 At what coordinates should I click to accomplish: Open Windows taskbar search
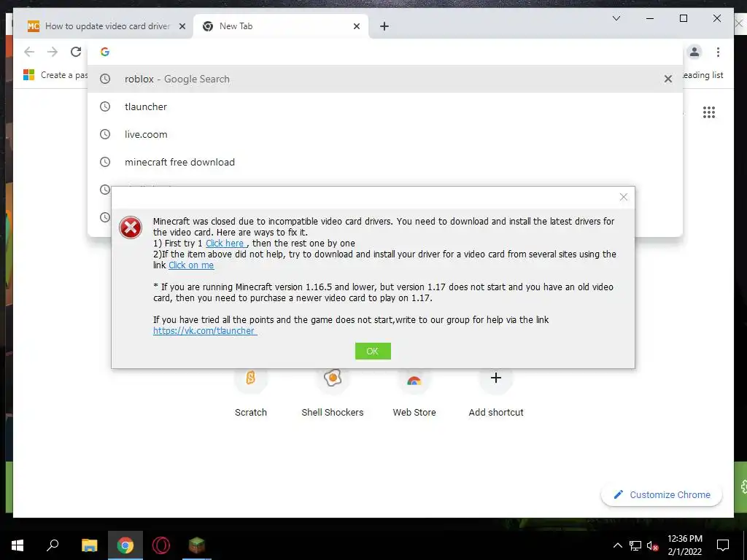(x=53, y=545)
